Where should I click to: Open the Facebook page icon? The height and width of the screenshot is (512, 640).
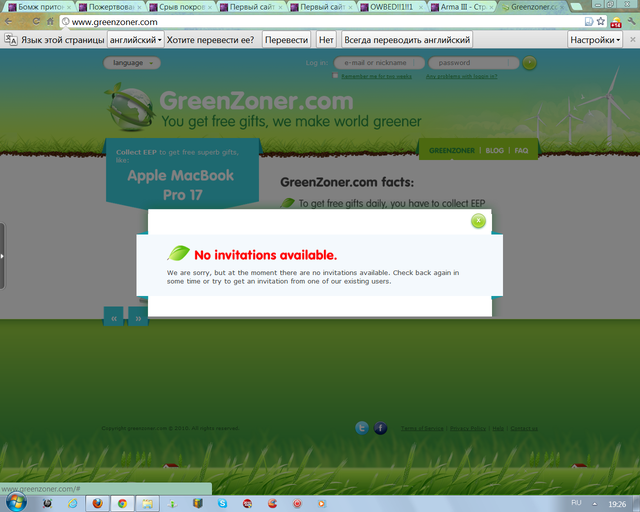pos(380,428)
